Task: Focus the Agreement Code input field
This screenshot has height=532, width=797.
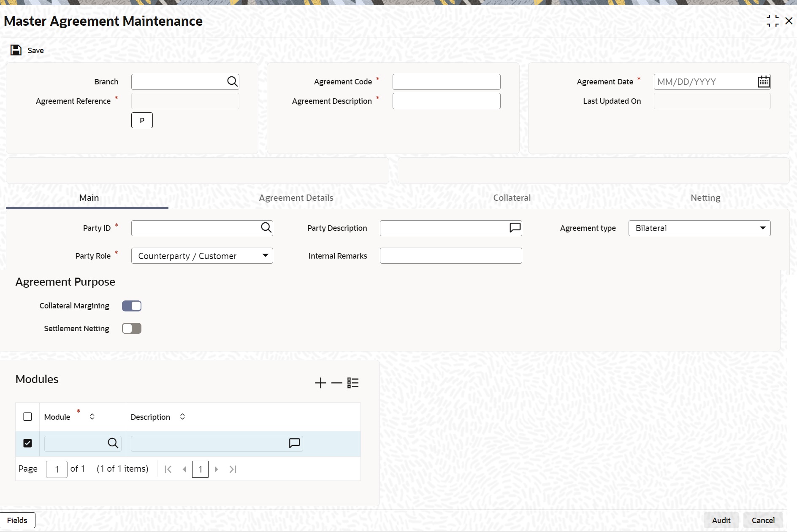Action: coord(447,82)
